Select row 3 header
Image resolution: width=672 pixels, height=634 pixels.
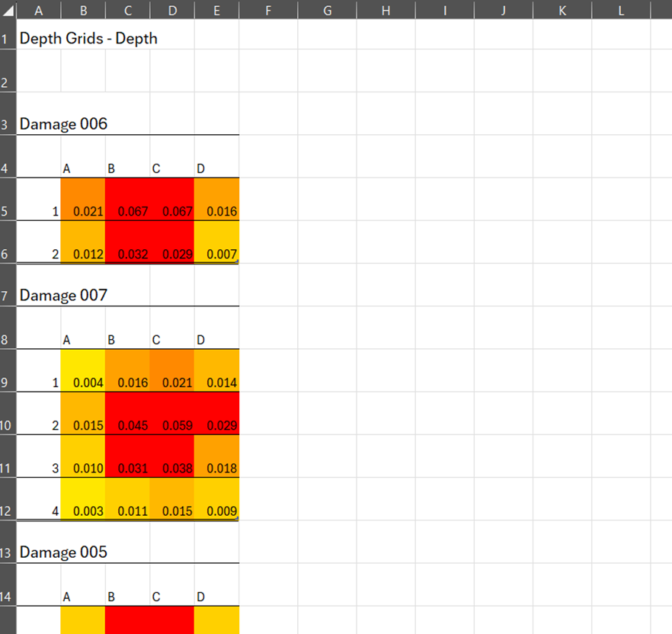pos(8,114)
